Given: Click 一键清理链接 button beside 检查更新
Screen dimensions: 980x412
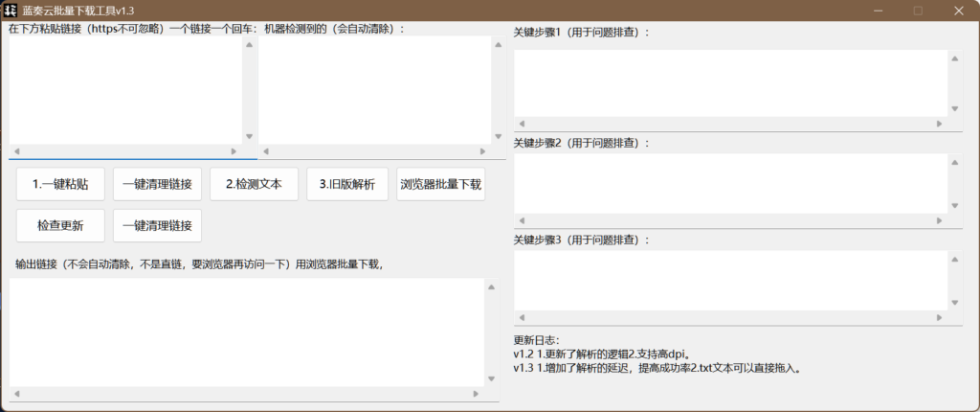Looking at the screenshot, I should (x=157, y=225).
